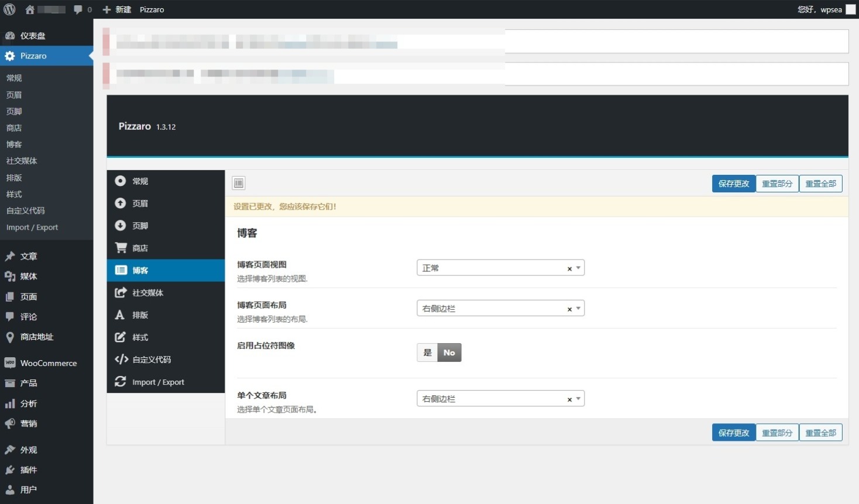This screenshot has height=504, width=859.
Task: Click the top 保存更改 button
Action: click(x=734, y=184)
